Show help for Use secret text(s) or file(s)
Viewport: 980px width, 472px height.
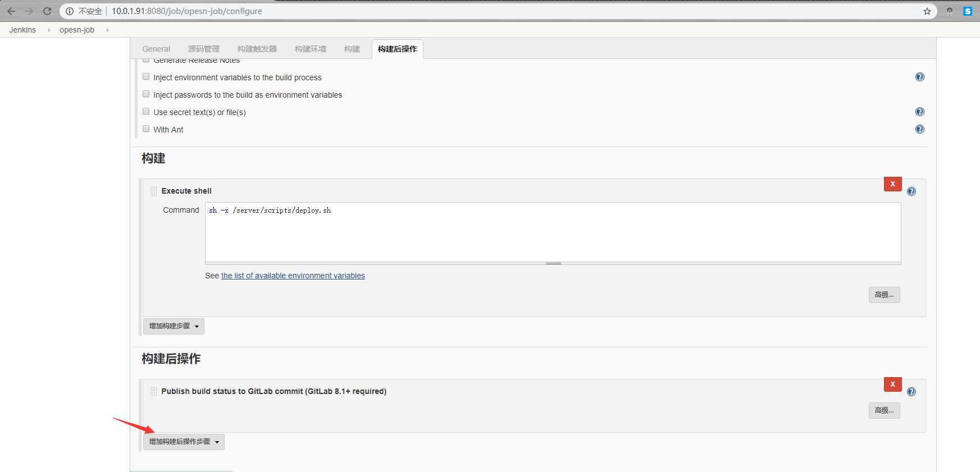click(920, 112)
